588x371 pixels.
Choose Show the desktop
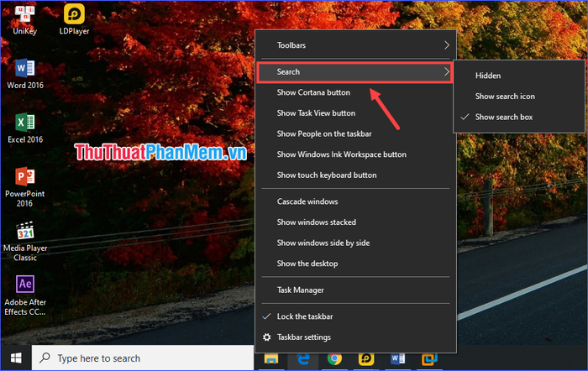click(355, 264)
